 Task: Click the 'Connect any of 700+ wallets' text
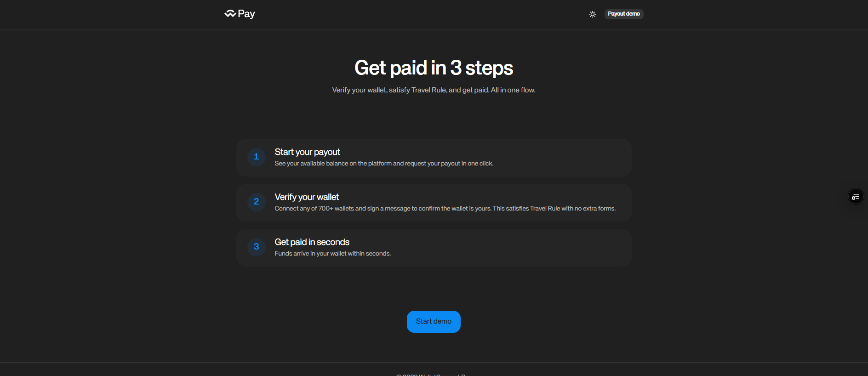[x=445, y=209]
